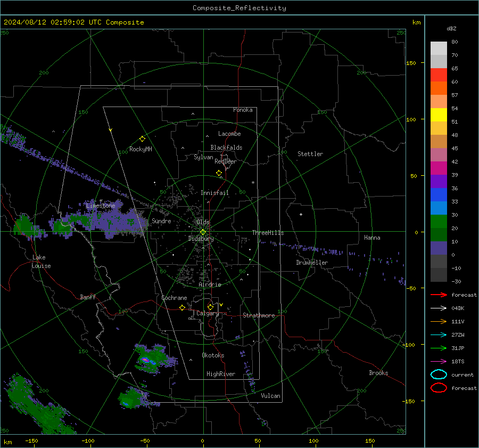
Task: Click the Ponoka city label
Action: [243, 110]
